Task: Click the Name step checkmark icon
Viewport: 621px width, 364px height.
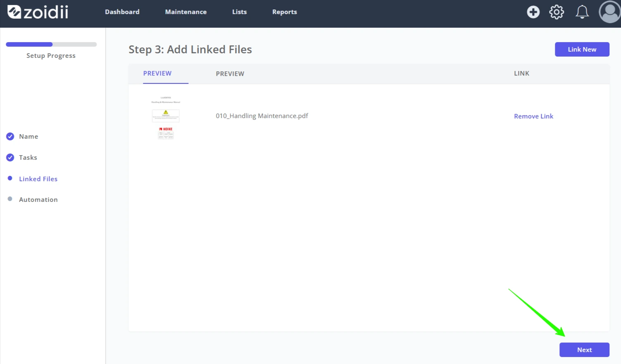Action: tap(10, 136)
